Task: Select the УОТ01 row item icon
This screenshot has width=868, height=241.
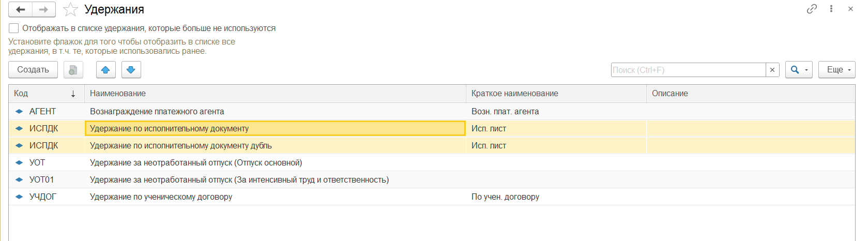Action: point(19,180)
